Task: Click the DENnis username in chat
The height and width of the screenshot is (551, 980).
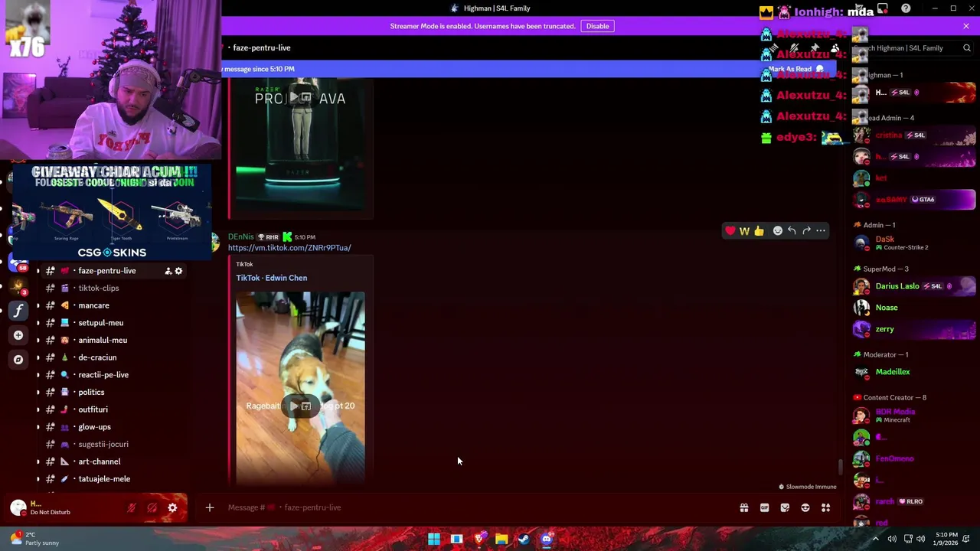Action: pos(240,236)
